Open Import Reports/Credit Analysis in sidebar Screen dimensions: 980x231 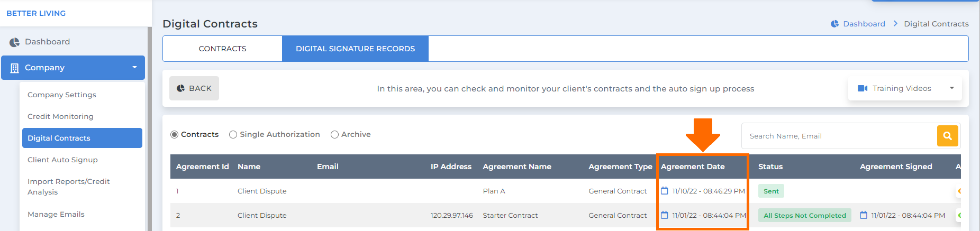(x=69, y=187)
